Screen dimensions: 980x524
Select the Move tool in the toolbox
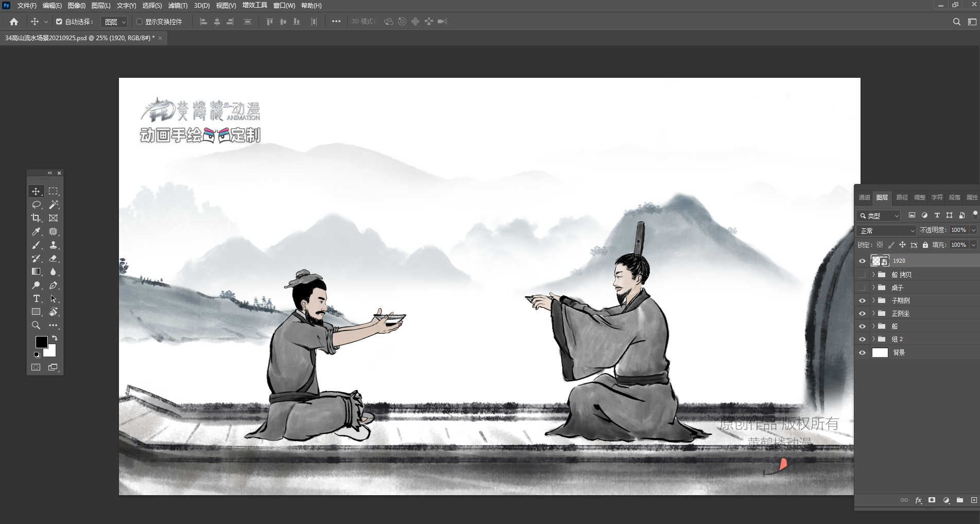coord(36,191)
